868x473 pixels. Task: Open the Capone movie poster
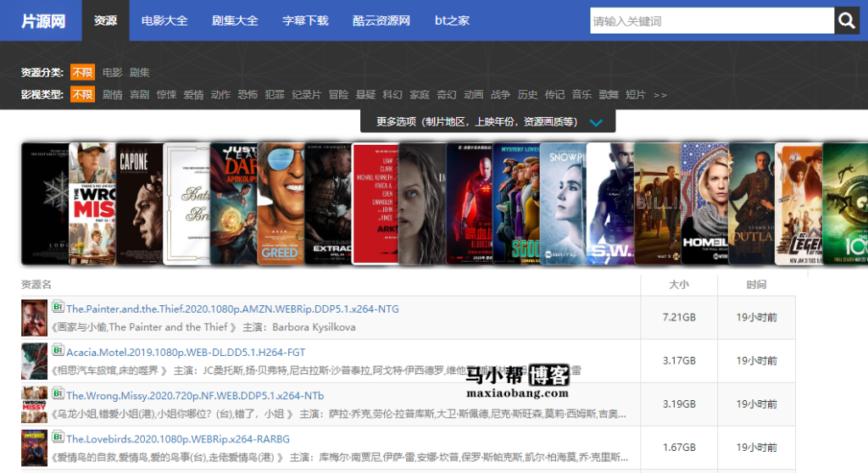click(140, 203)
